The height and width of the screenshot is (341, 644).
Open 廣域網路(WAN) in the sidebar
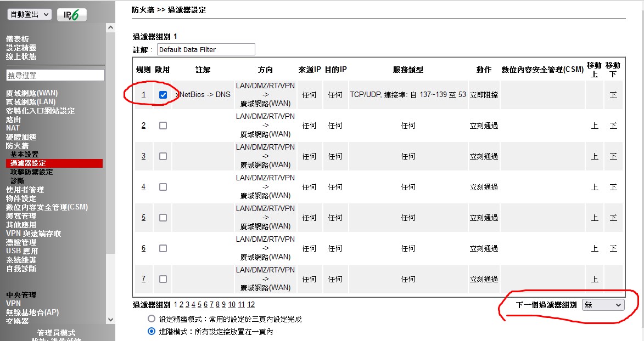(x=32, y=93)
